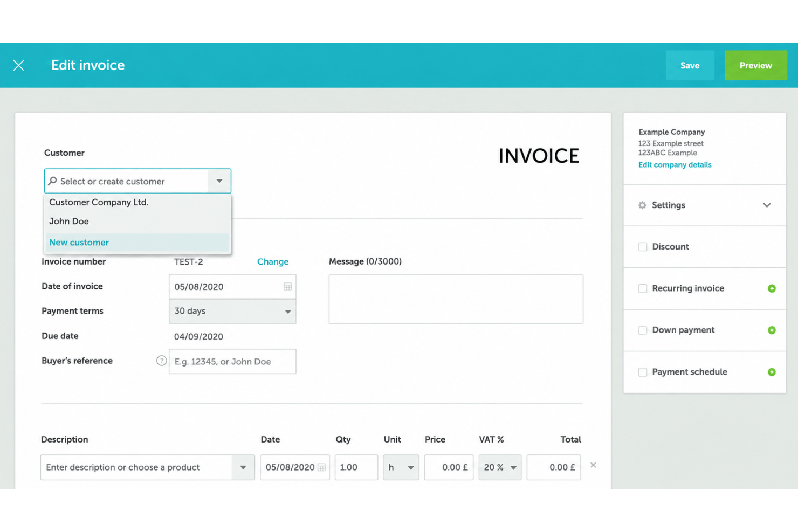Screen dimensions: 798x532
Task: Click the Enter description or choose a product field
Action: pos(136,467)
